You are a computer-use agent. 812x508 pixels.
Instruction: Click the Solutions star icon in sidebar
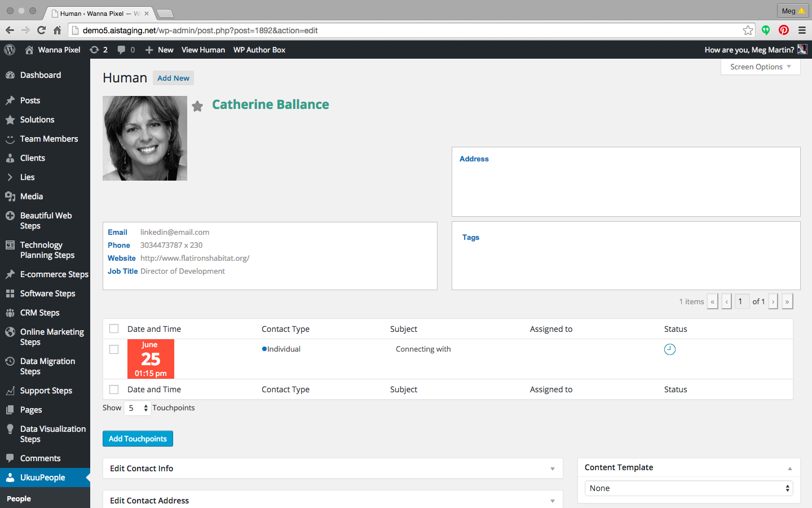click(x=10, y=120)
